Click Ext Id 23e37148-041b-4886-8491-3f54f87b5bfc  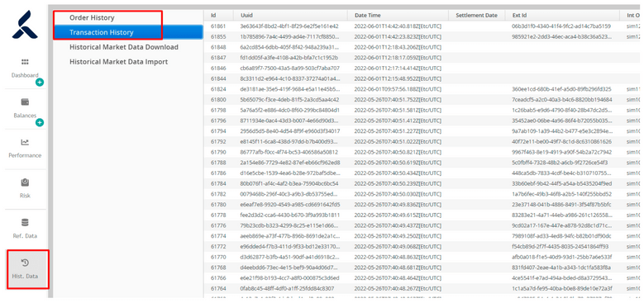(x=562, y=205)
